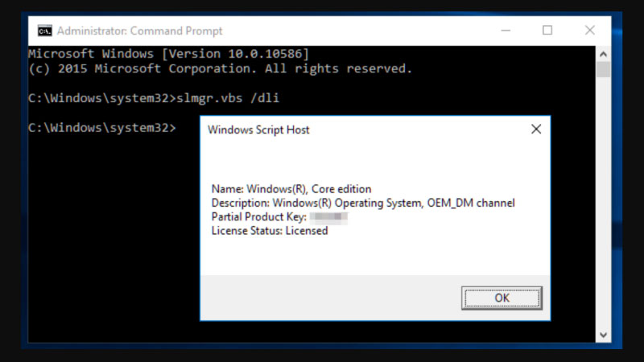Click the empty system32 prompt line
Viewport: 644px width, 362px height.
(x=101, y=128)
